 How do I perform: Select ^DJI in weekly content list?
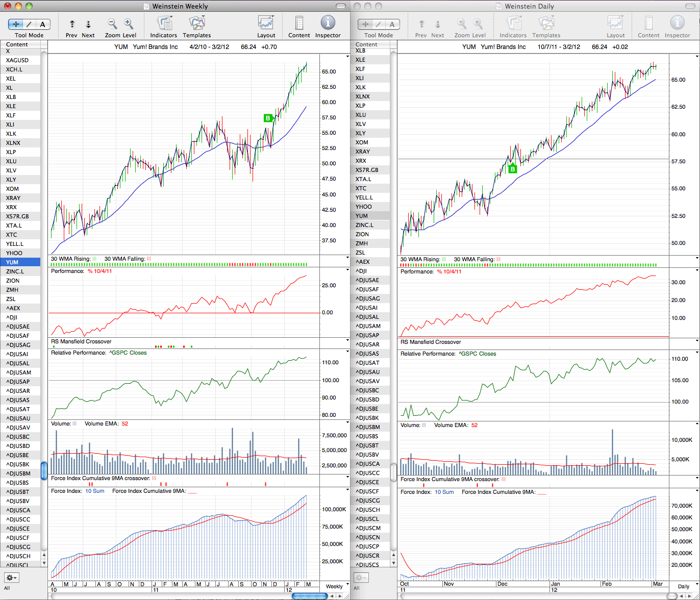point(20,317)
